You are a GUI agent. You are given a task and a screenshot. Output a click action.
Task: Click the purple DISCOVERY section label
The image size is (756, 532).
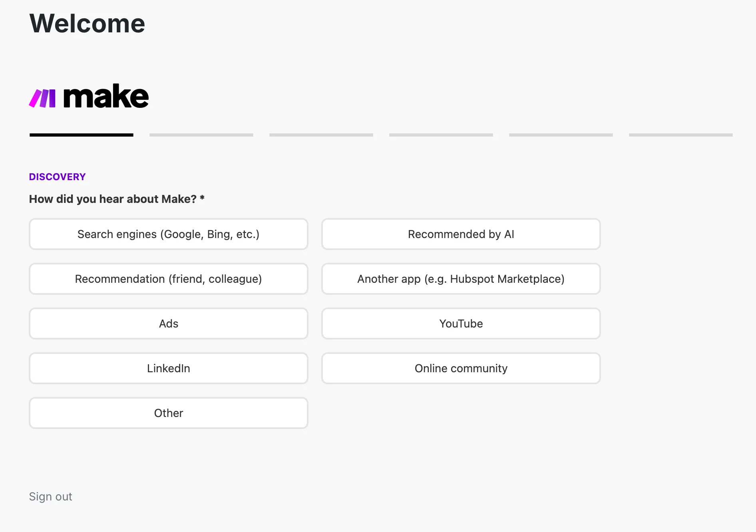click(58, 177)
